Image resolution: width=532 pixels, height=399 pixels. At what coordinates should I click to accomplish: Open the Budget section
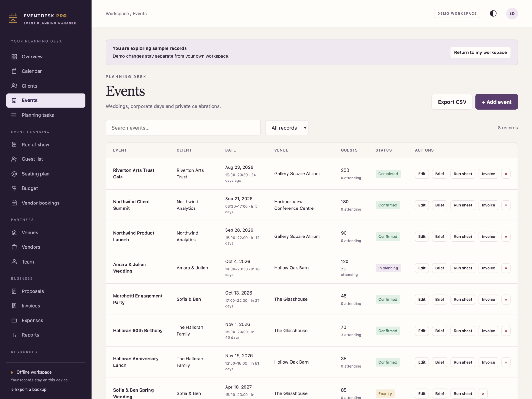[x=46, y=188]
